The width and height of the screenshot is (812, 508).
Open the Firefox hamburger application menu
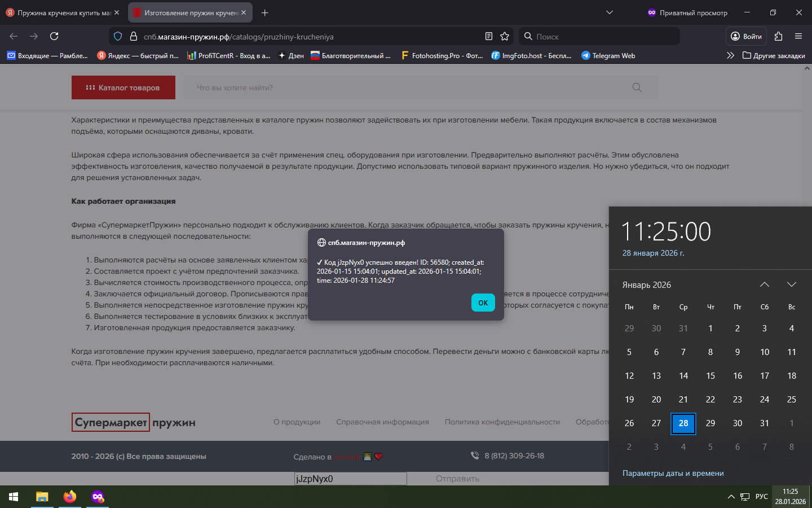click(798, 36)
